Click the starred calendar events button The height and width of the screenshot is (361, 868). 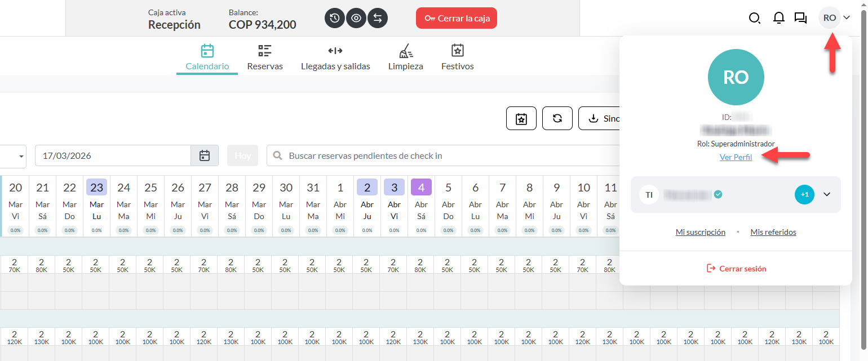point(521,118)
